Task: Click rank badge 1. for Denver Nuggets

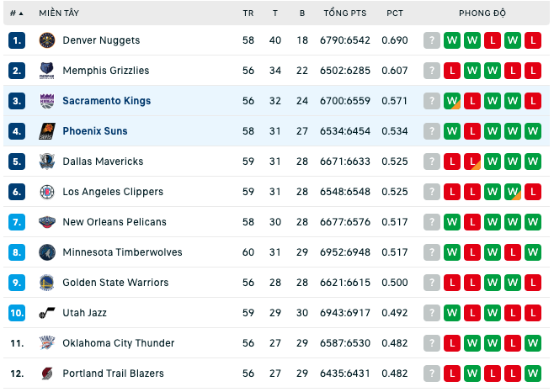Action: tap(17, 40)
